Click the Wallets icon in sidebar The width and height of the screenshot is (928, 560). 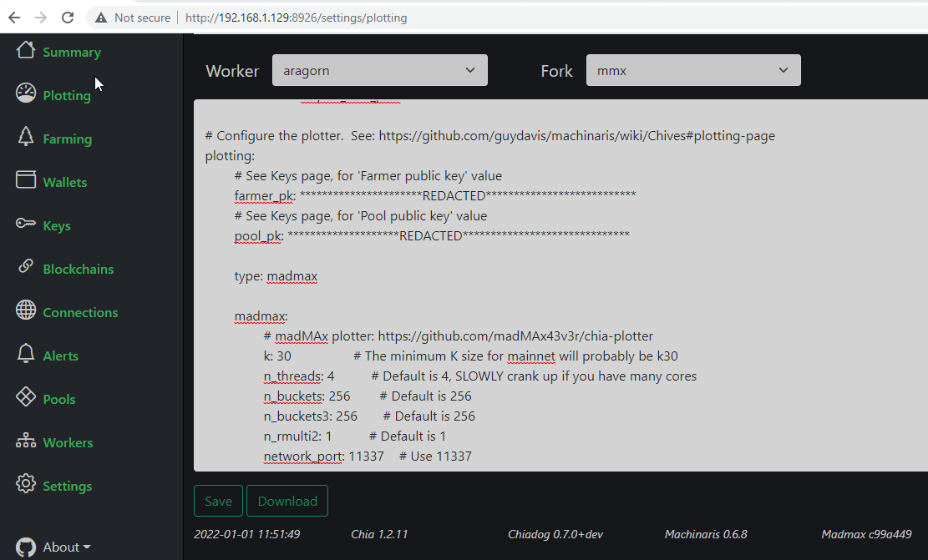(x=25, y=179)
